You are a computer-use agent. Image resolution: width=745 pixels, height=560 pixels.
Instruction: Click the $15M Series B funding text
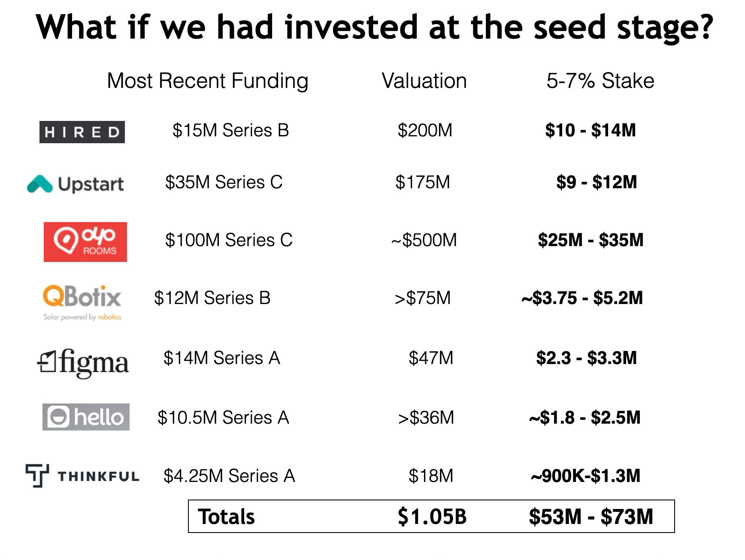[x=231, y=130]
